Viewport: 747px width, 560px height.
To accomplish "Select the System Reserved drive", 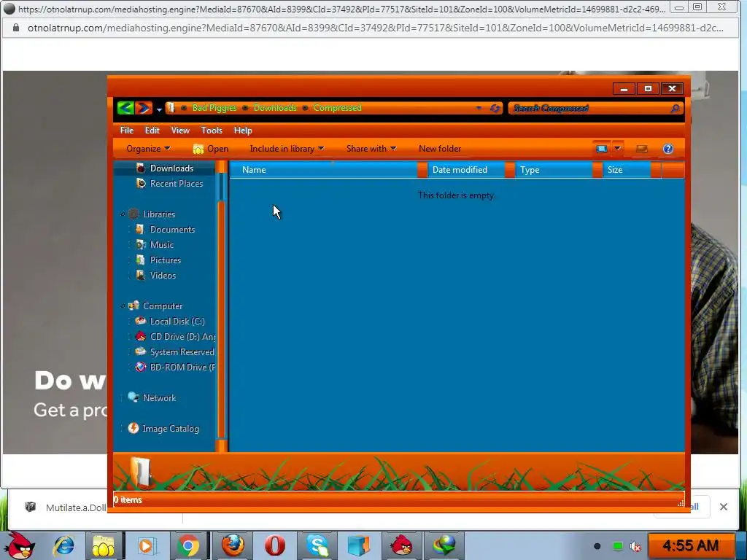I will [x=174, y=352].
